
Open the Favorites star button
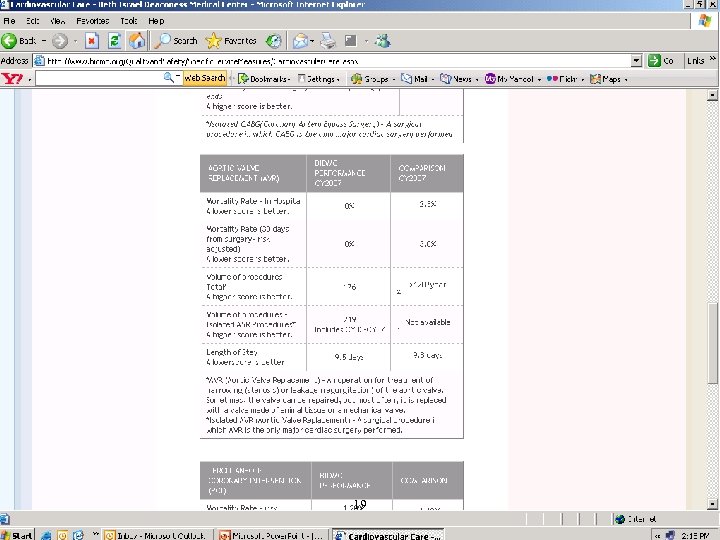tap(231, 41)
